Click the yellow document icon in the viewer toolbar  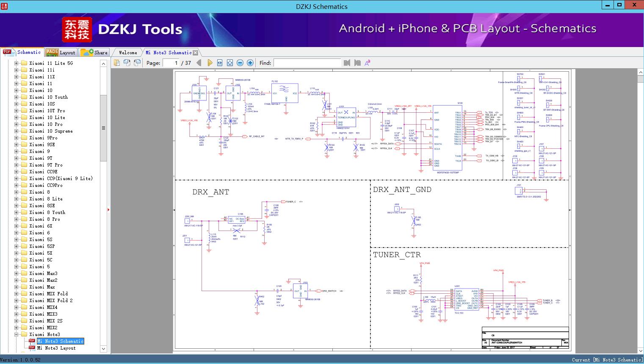pyautogui.click(x=116, y=63)
